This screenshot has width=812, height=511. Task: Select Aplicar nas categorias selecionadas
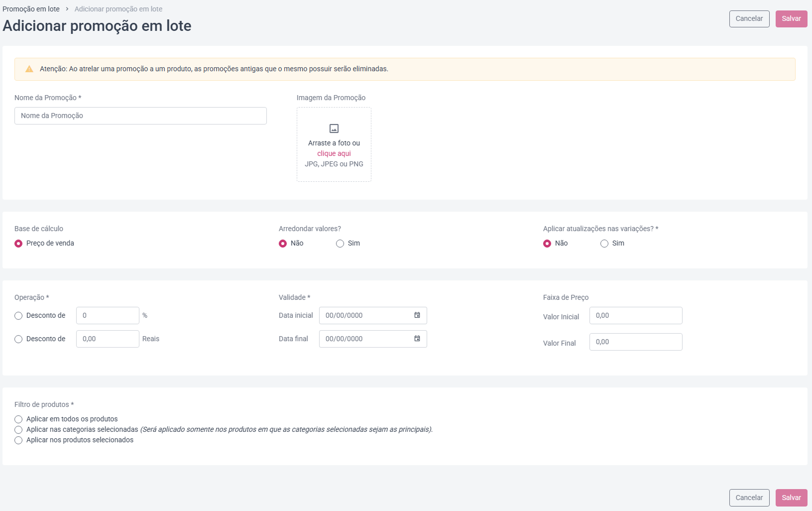coord(18,430)
